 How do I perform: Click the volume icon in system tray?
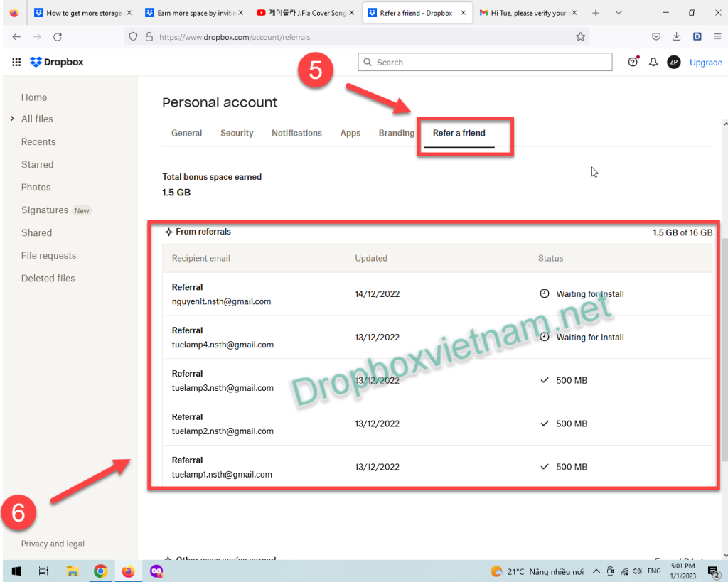tap(637, 571)
